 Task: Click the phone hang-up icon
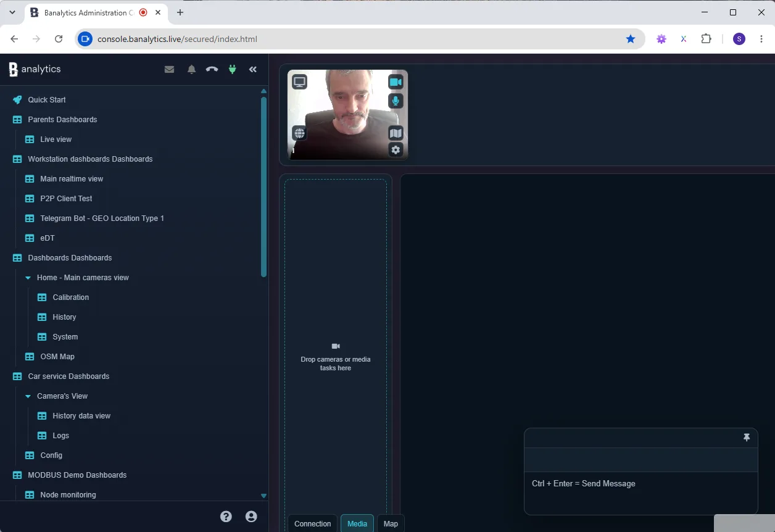[x=212, y=69]
